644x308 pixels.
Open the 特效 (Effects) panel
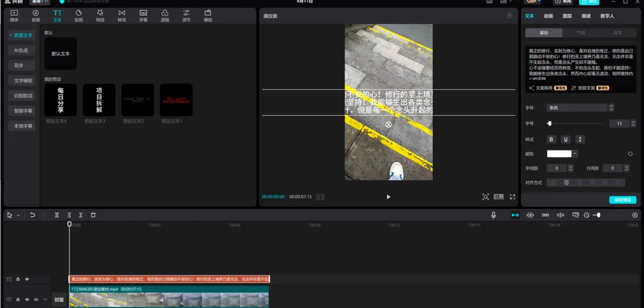100,15
